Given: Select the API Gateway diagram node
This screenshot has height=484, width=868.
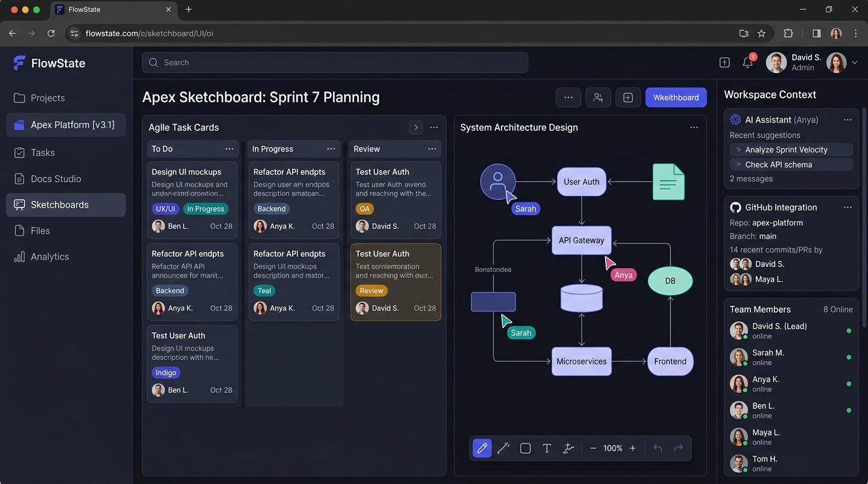Looking at the screenshot, I should coord(582,240).
